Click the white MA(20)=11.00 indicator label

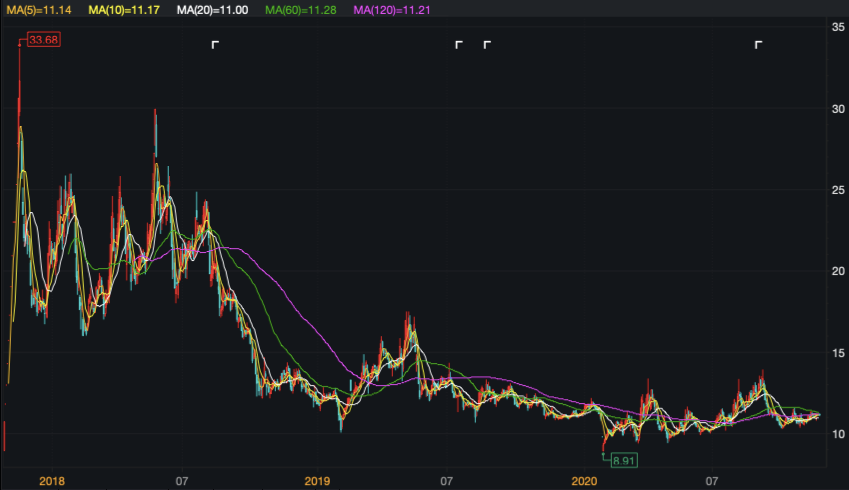click(x=202, y=8)
